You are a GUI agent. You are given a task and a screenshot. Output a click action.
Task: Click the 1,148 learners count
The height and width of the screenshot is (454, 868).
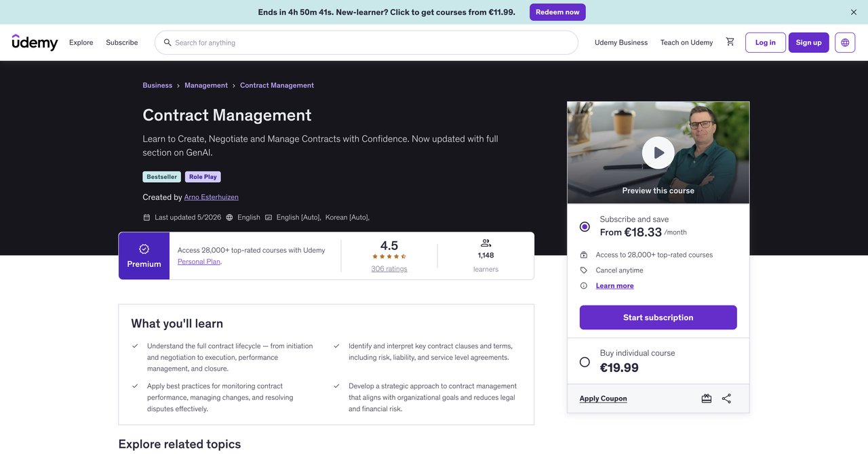click(x=486, y=255)
